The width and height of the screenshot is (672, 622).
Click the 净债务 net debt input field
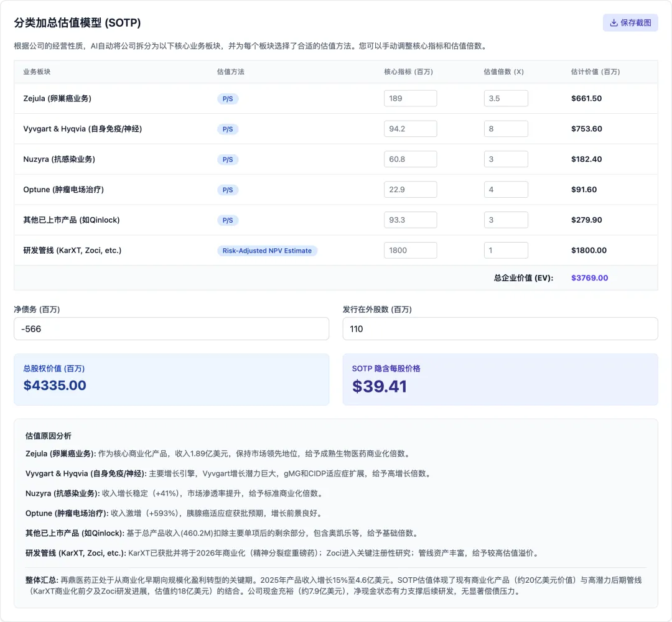point(172,328)
